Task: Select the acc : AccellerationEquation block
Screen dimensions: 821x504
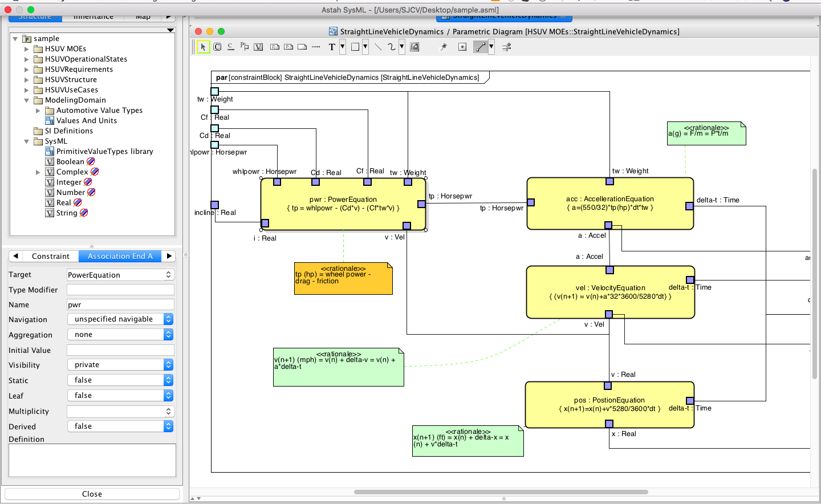Action: (x=610, y=204)
